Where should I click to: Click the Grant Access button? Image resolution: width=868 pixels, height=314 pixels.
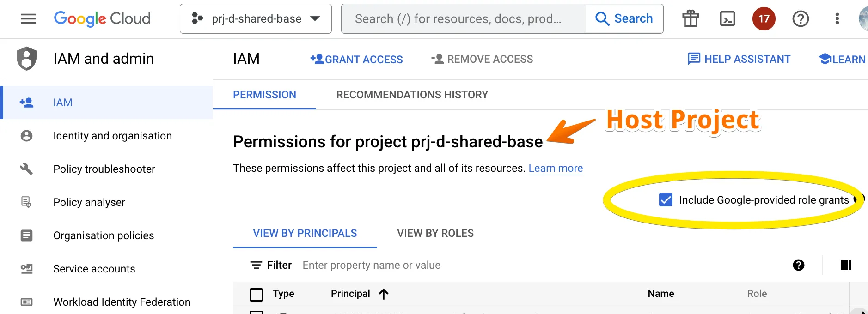356,59
